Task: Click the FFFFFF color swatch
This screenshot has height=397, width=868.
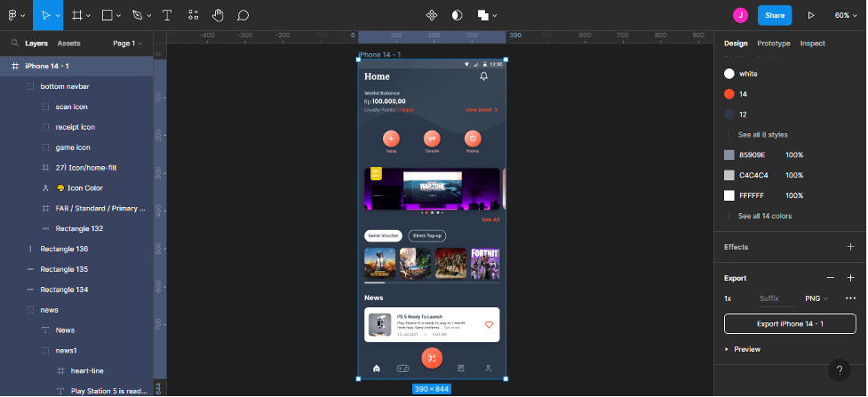Action: (x=729, y=195)
